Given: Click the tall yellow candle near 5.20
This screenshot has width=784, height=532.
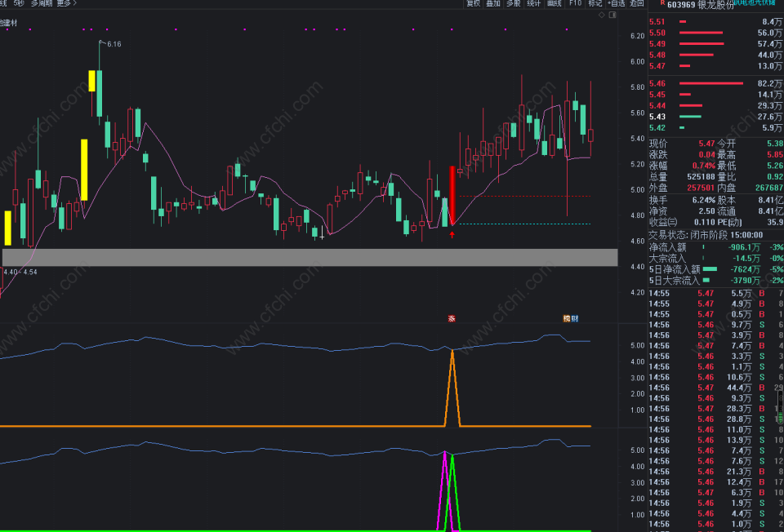Looking at the screenshot, I should point(84,170).
